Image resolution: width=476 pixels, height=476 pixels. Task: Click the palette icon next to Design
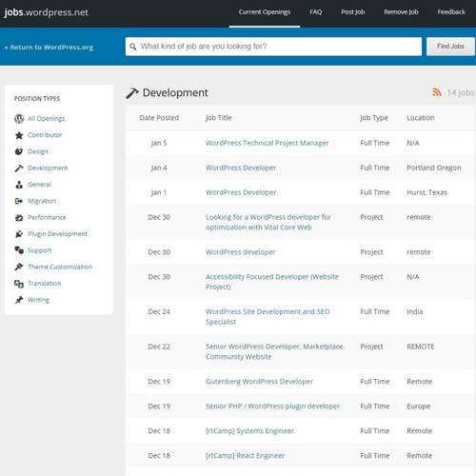coord(19,151)
